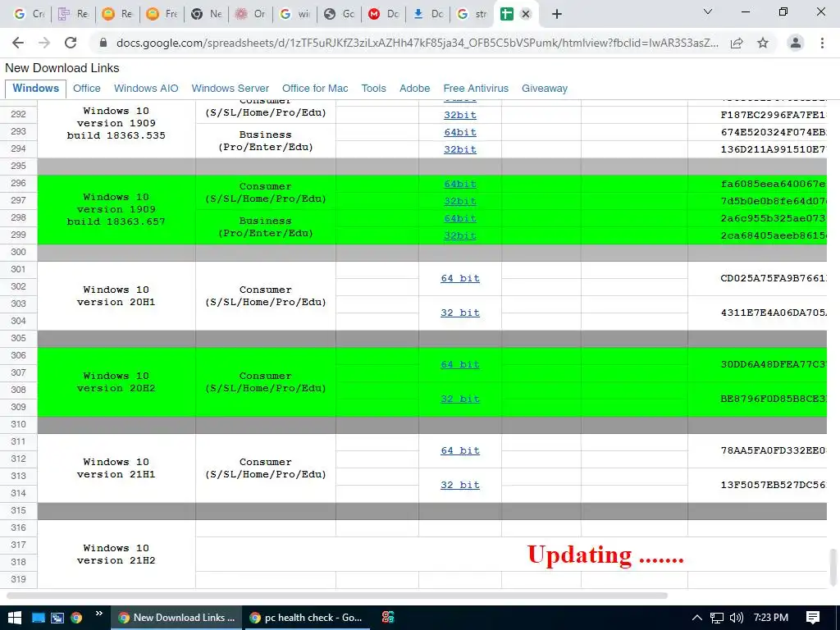Open the second pinned taskbar app icon
The image size is (840, 630).
57,618
